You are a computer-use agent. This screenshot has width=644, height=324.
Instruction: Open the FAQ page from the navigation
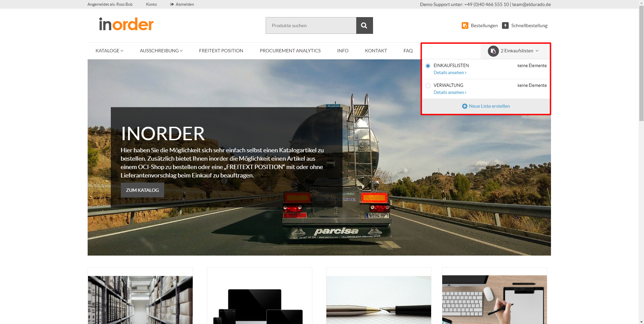point(408,51)
